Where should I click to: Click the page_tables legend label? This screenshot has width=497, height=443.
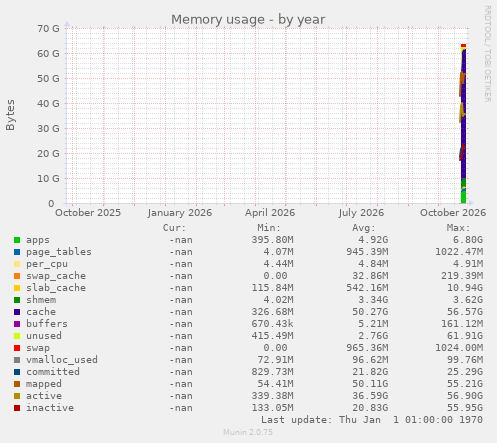(59, 252)
